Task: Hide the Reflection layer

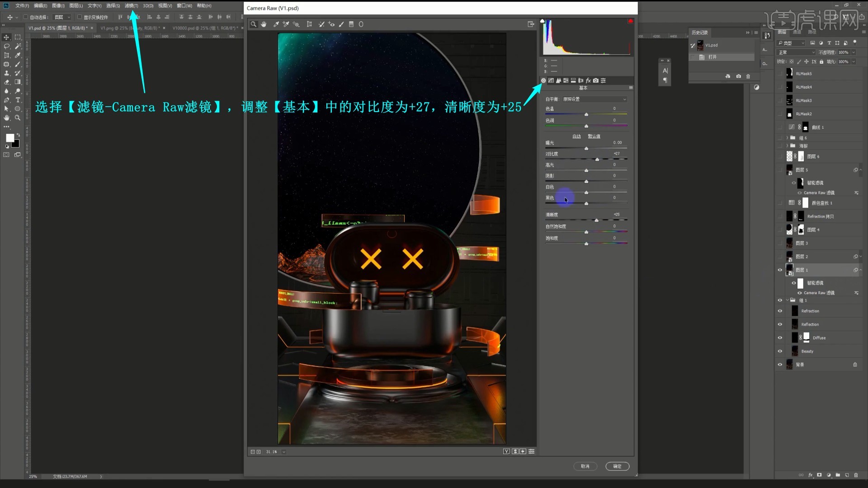Action: (x=780, y=324)
